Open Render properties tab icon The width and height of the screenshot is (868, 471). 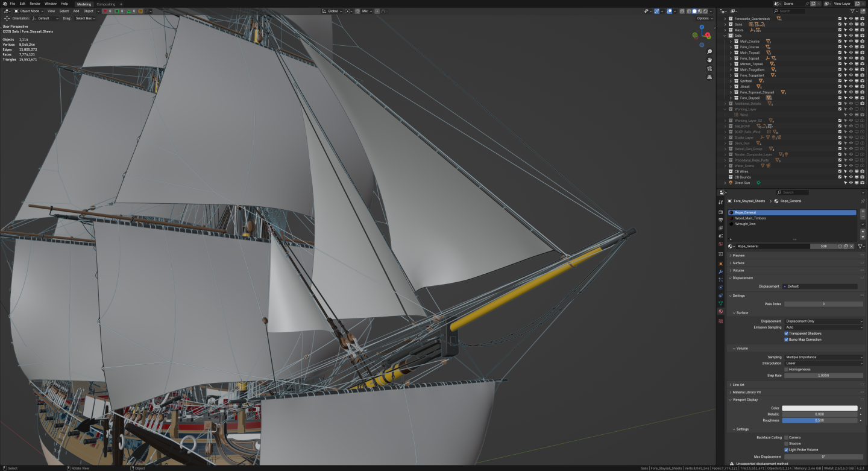tap(720, 212)
